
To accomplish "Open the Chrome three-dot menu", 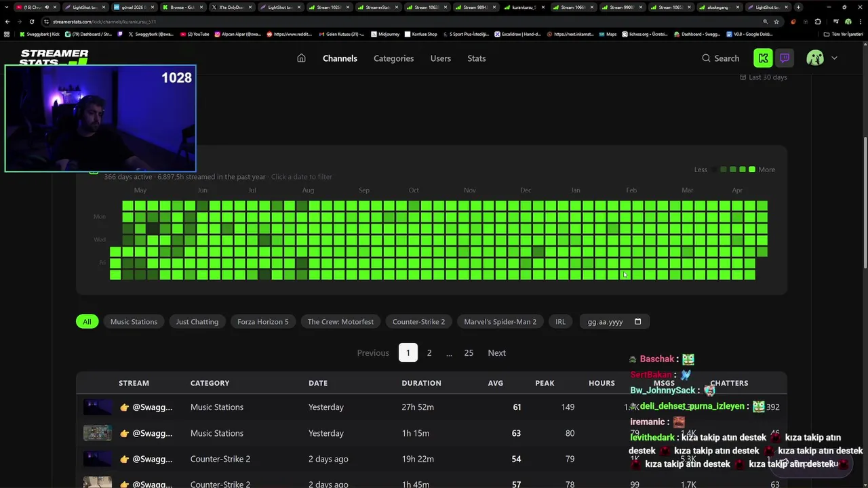I will click(x=860, y=22).
